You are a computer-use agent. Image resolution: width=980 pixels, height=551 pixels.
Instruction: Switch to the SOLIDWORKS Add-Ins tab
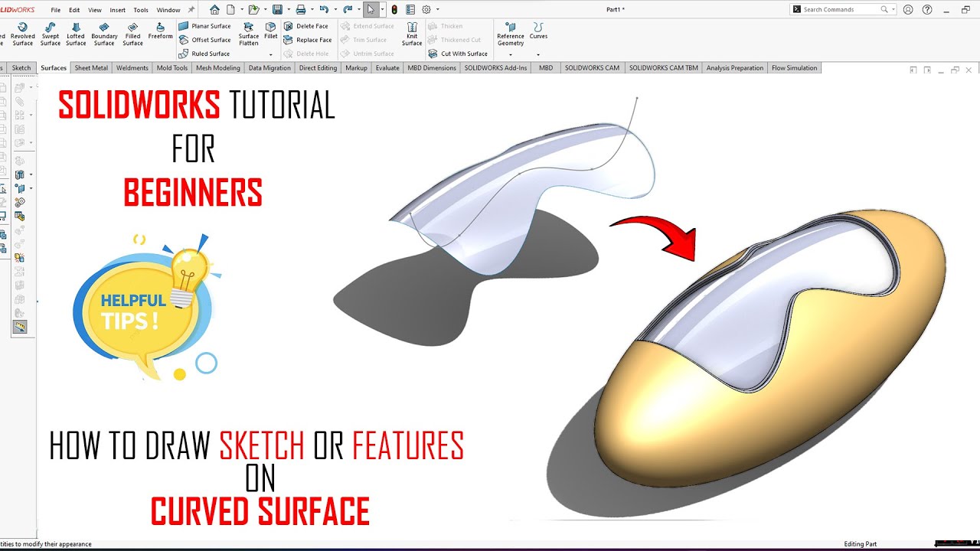click(496, 68)
